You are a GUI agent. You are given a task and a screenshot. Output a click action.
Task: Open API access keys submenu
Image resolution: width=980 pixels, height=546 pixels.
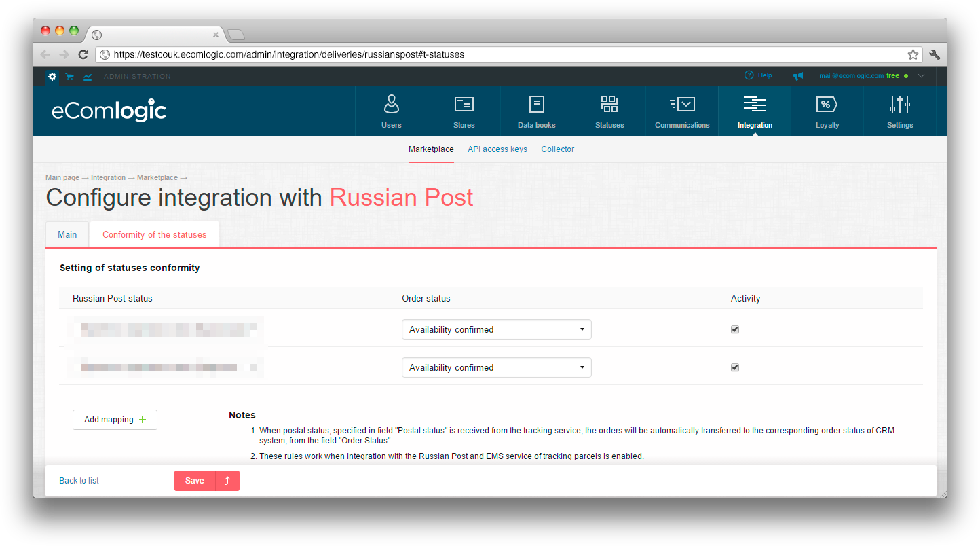click(x=497, y=149)
